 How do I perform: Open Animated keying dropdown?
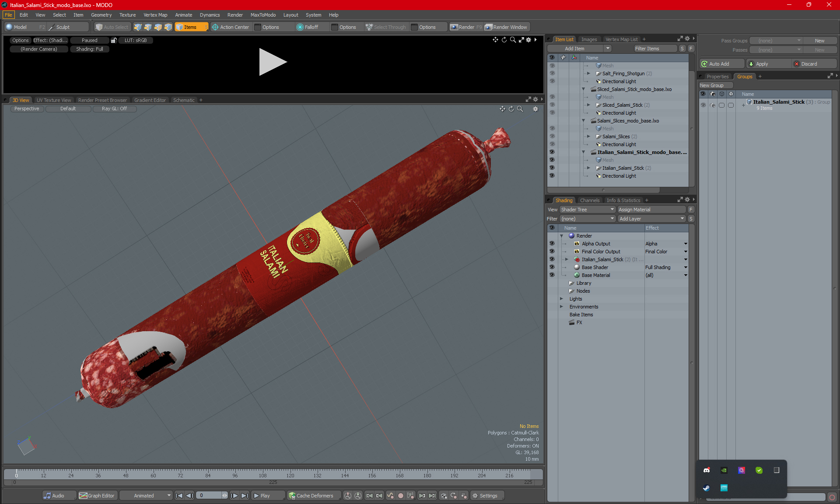[146, 496]
